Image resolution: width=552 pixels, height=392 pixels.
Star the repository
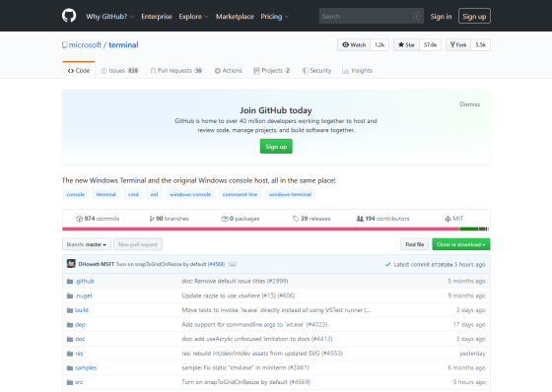(x=406, y=44)
